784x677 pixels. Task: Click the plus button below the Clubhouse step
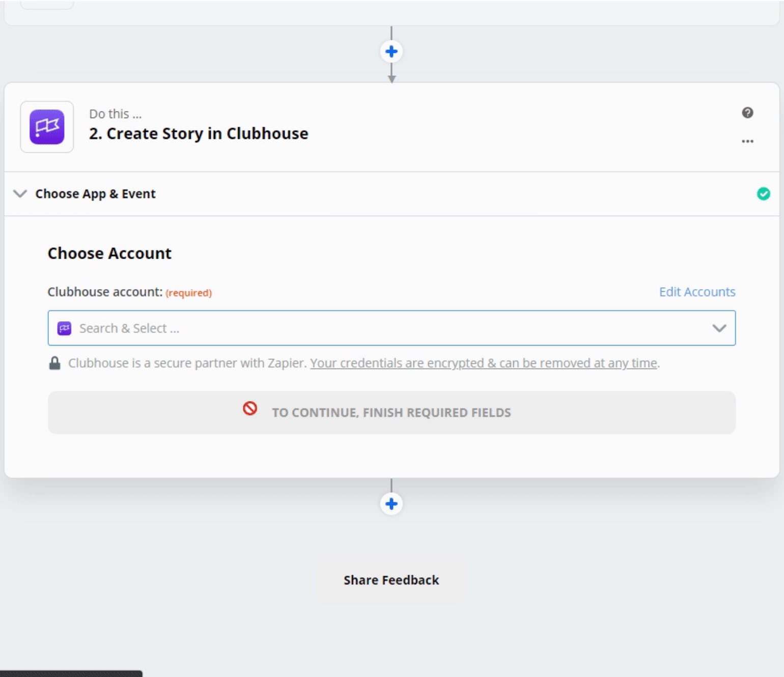point(391,504)
